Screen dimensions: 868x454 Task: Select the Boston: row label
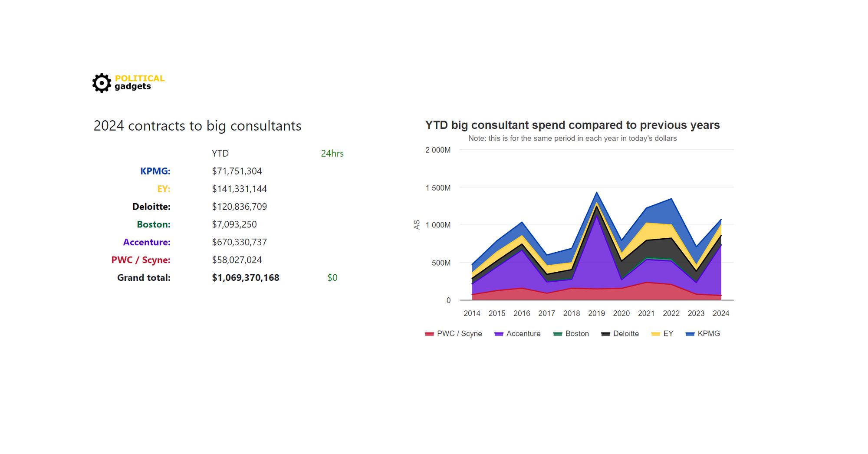point(154,224)
